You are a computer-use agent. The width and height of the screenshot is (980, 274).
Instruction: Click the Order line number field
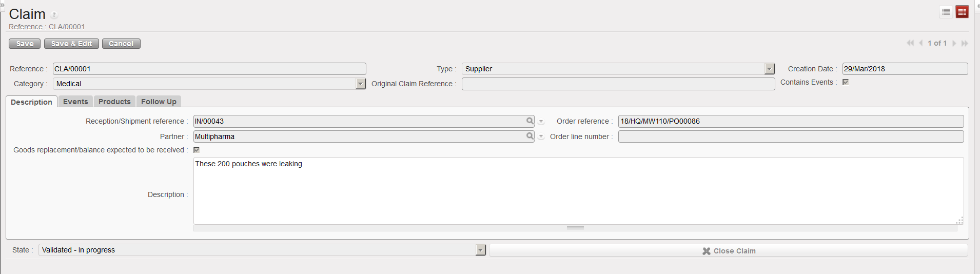[x=791, y=136]
